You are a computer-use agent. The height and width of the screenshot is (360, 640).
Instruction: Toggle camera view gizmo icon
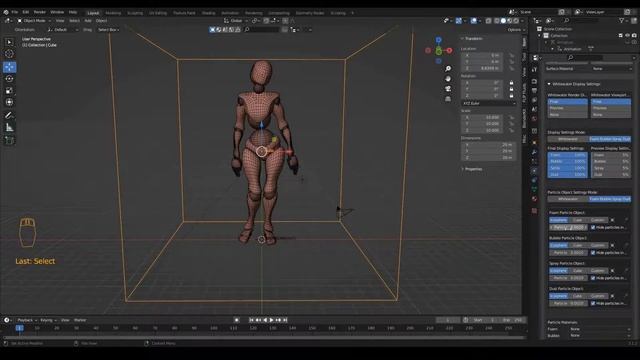[448, 89]
